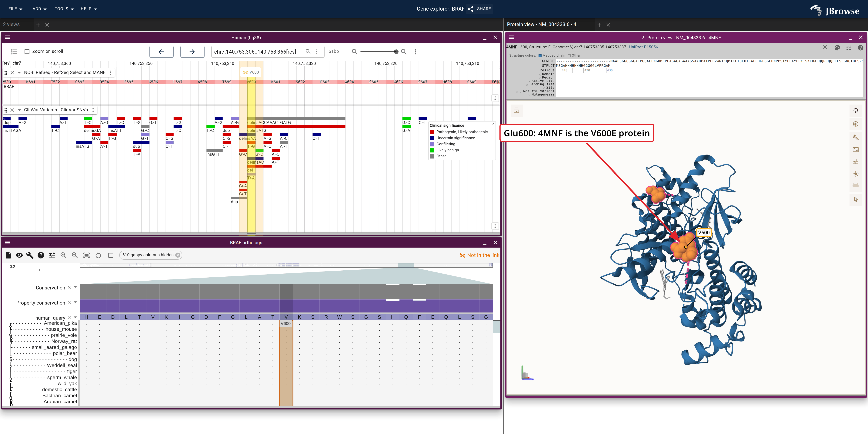Image resolution: width=868 pixels, height=434 pixels.
Task: Open the TOOLS menu
Action: 64,9
